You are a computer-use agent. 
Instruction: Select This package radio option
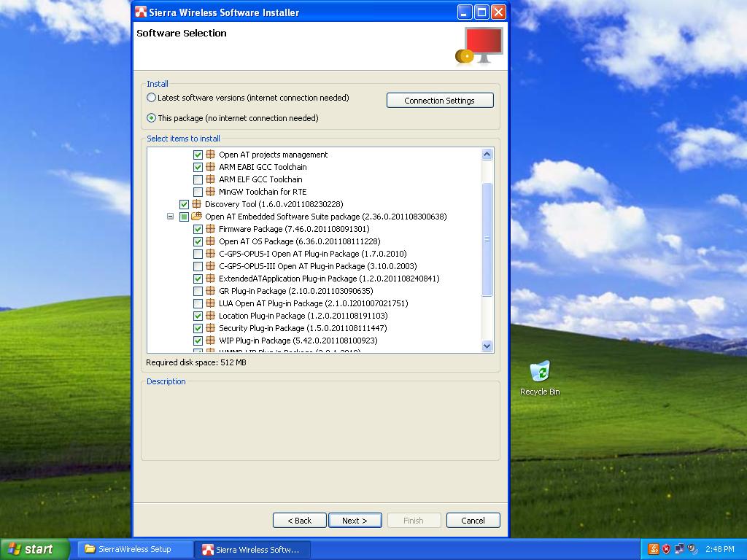(x=152, y=117)
